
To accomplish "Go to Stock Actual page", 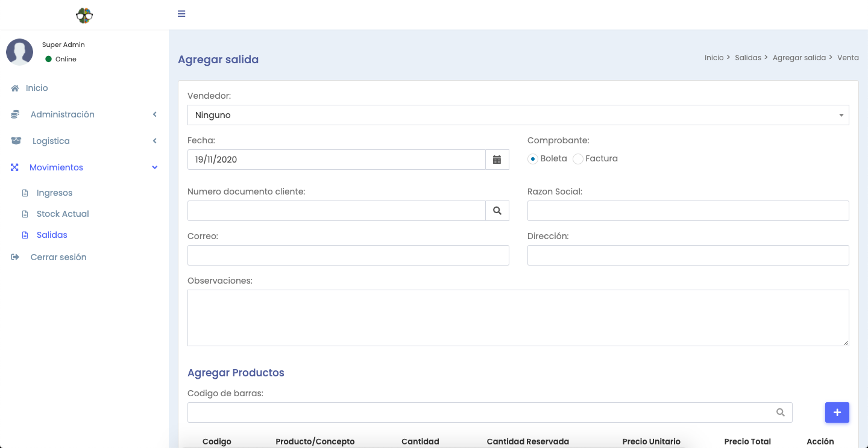I will point(63,214).
